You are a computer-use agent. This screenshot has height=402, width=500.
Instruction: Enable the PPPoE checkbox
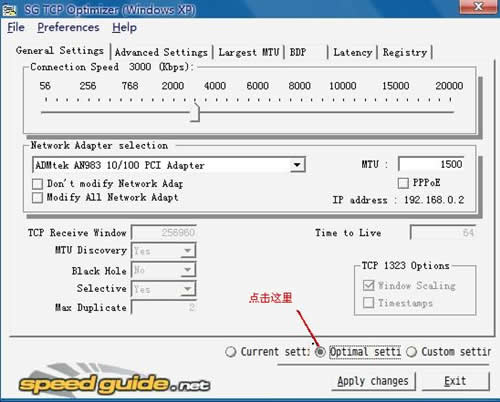403,183
